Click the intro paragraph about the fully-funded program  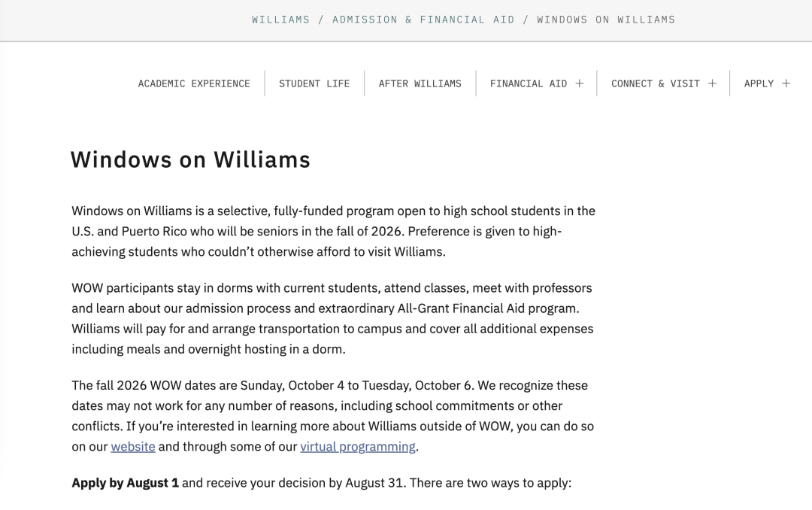[x=332, y=231]
